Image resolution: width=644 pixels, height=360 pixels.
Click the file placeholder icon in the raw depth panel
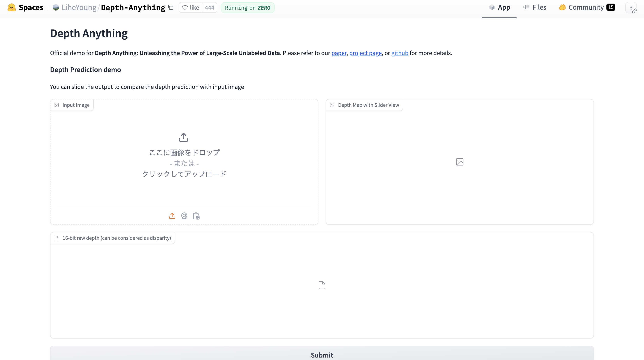click(x=322, y=285)
